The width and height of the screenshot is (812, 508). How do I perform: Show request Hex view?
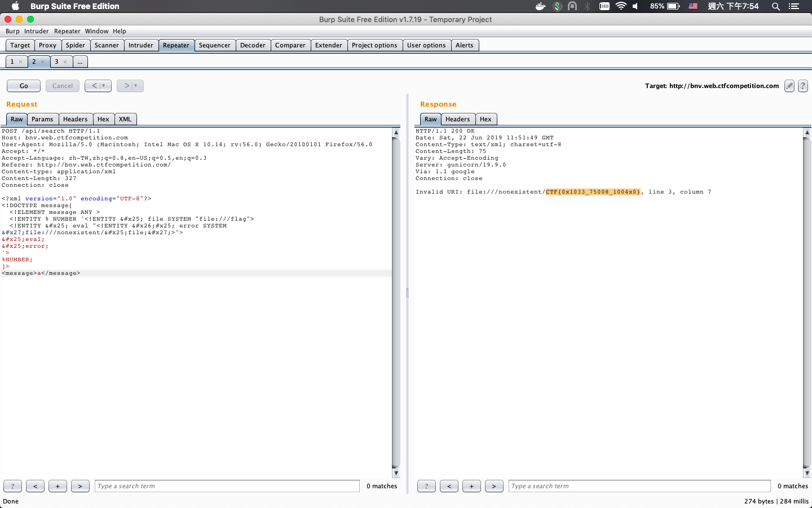[x=103, y=119]
